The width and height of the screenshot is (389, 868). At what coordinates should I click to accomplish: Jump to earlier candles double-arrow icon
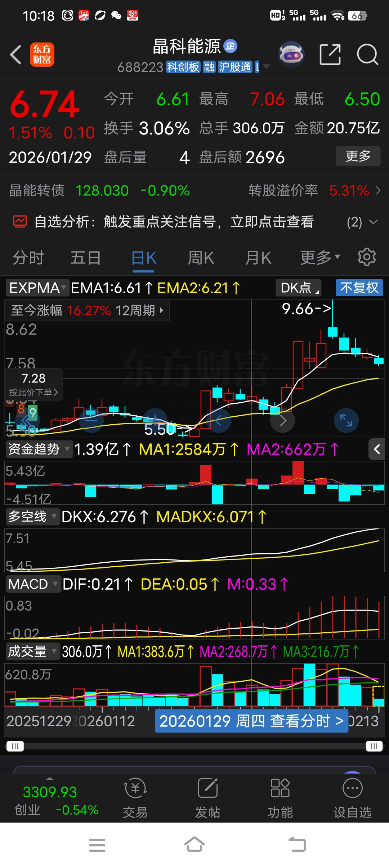tap(28, 420)
